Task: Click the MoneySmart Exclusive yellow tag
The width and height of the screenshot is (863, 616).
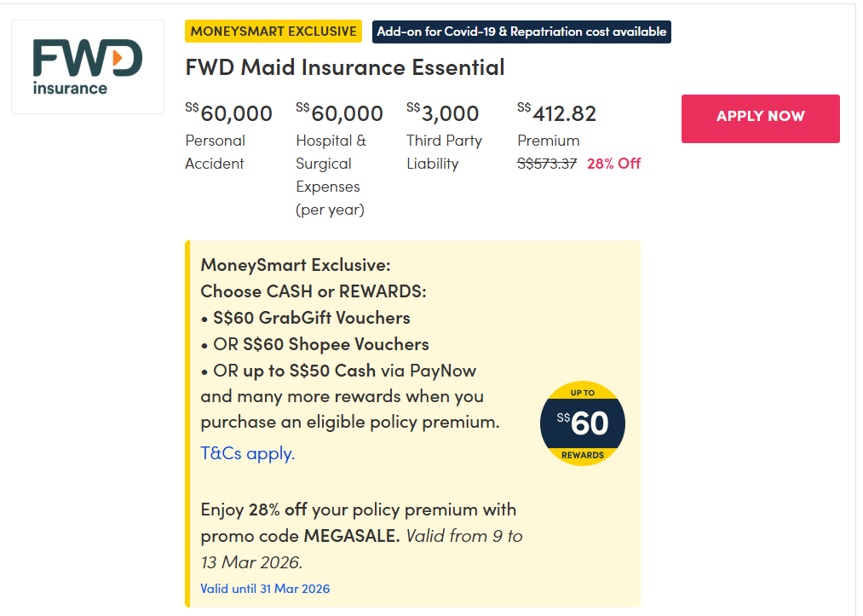Action: pyautogui.click(x=273, y=32)
